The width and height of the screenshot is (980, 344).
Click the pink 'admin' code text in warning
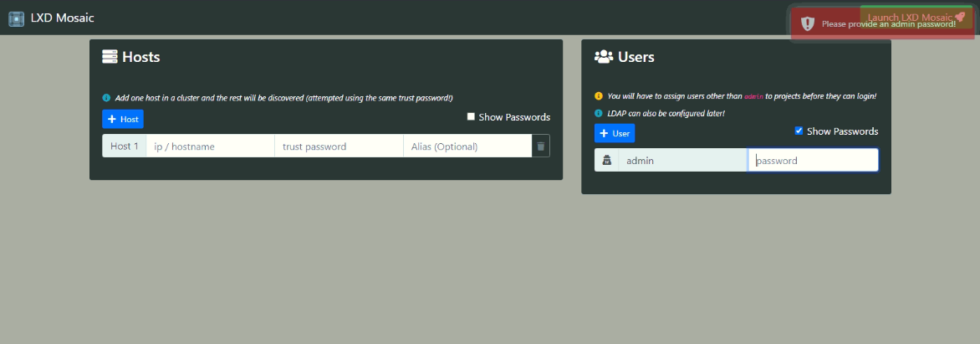tap(753, 97)
